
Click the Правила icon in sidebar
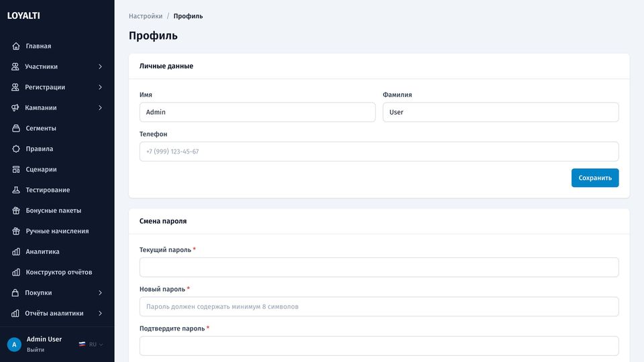point(16,149)
